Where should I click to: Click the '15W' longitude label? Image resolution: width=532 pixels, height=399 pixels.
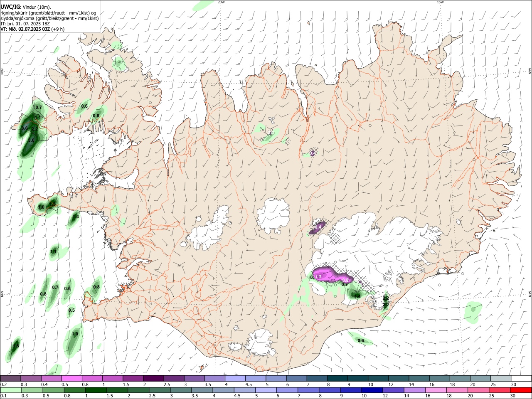tap(440, 2)
